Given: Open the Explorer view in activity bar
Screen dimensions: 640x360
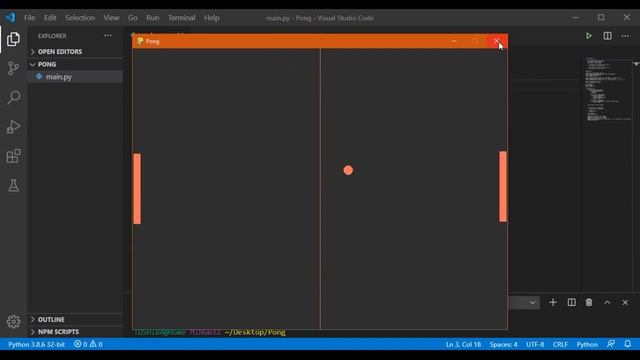Looking at the screenshot, I should point(13,39).
